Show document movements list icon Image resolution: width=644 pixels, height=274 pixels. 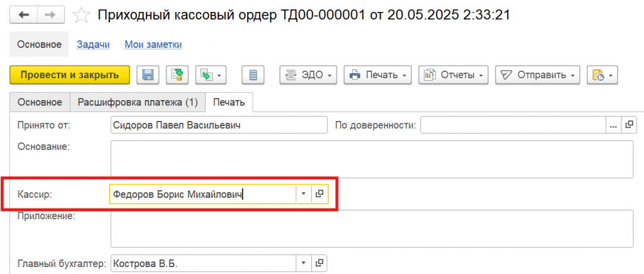click(x=253, y=75)
